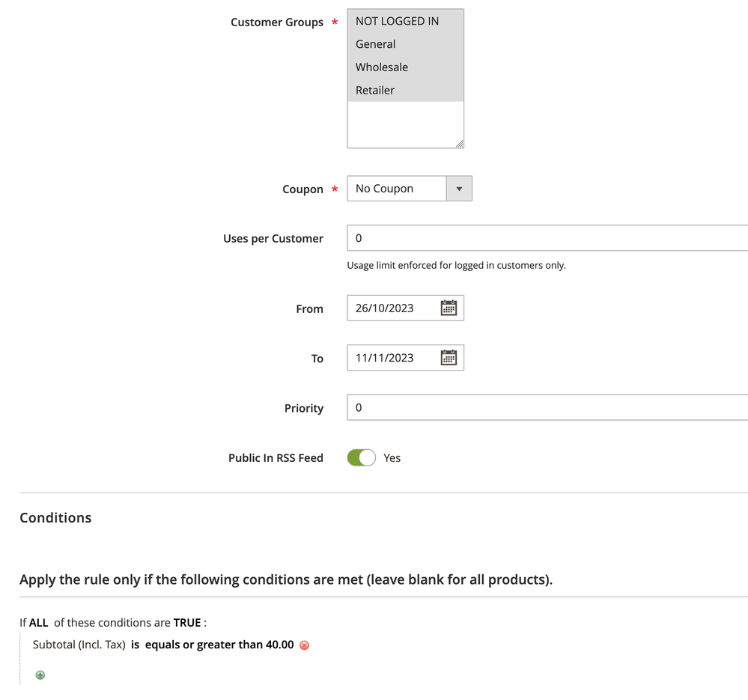Click the To date input field

pyautogui.click(x=393, y=358)
